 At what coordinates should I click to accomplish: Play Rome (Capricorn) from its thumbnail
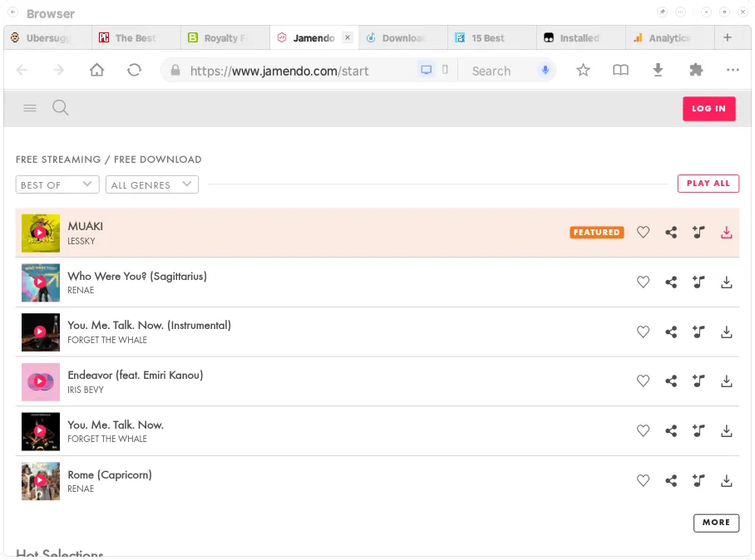tap(41, 480)
